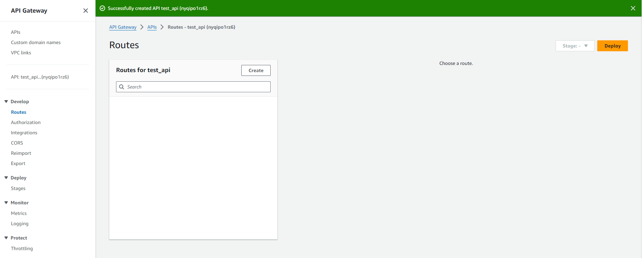
Task: Open the Stage dropdown
Action: point(575,46)
